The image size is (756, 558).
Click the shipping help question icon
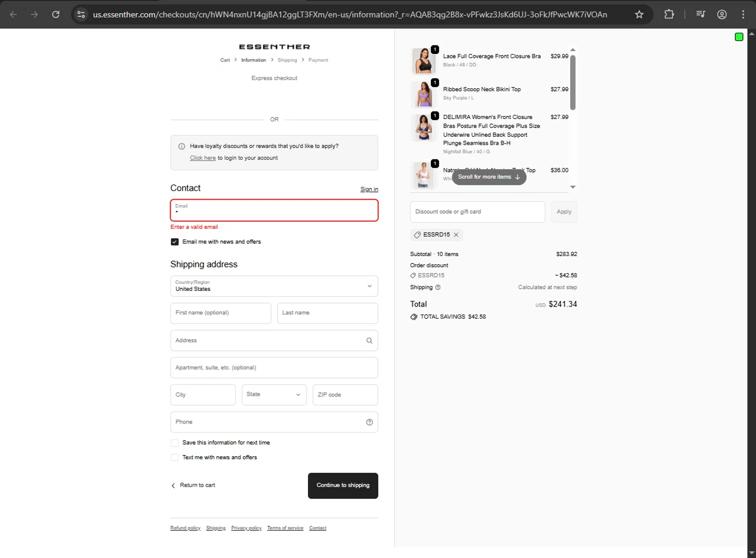437,287
